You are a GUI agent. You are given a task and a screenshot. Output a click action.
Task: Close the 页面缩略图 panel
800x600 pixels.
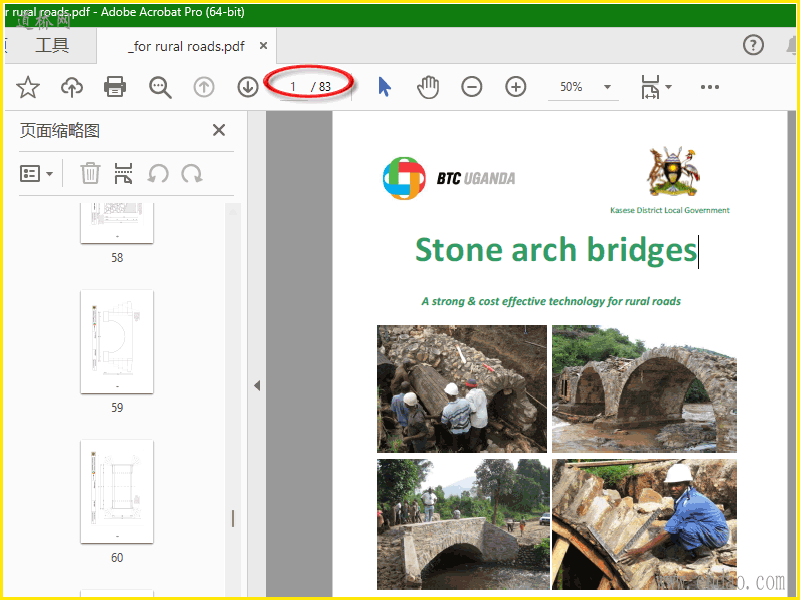coord(219,130)
